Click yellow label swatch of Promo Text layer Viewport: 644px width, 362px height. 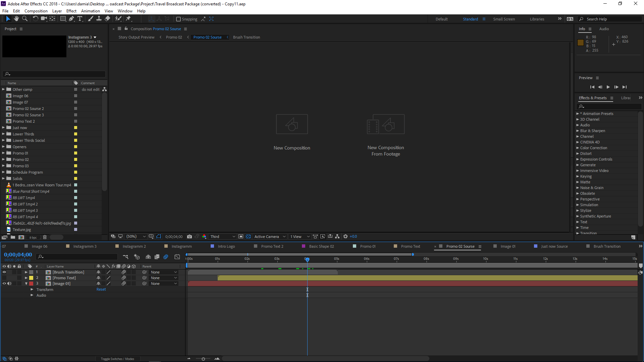[x=31, y=278]
